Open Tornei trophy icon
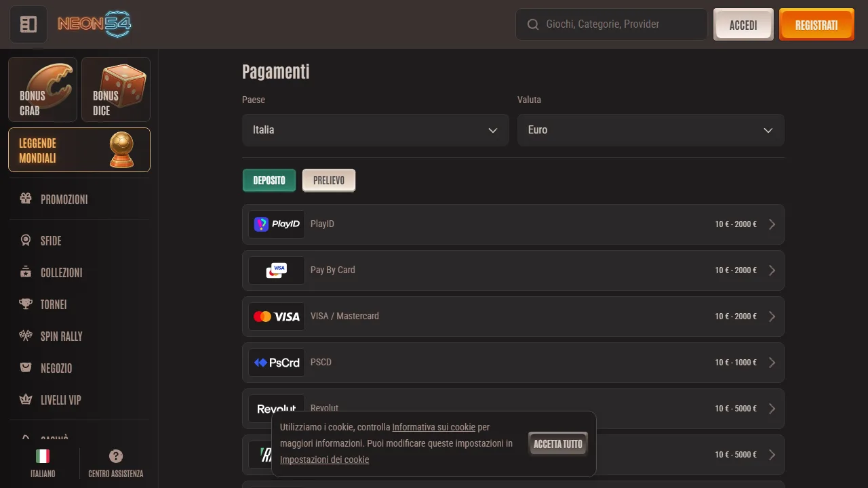 click(x=26, y=304)
